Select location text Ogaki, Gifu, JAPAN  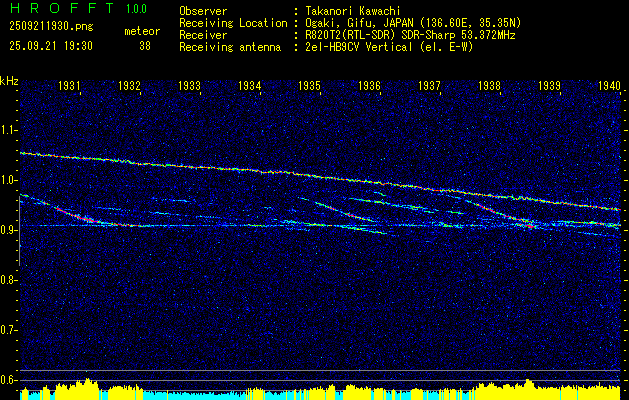point(358,23)
